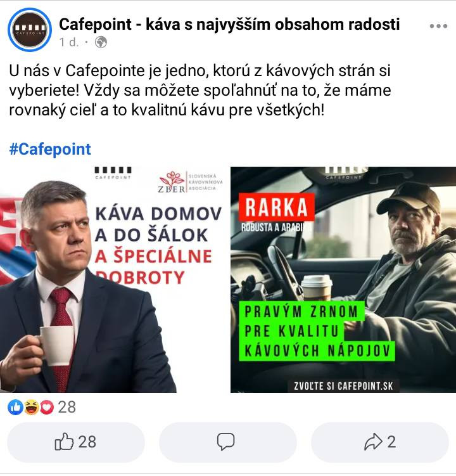Image resolution: width=456 pixels, height=476 pixels.
Task: Click the red heart love reaction
Action: 47,407
